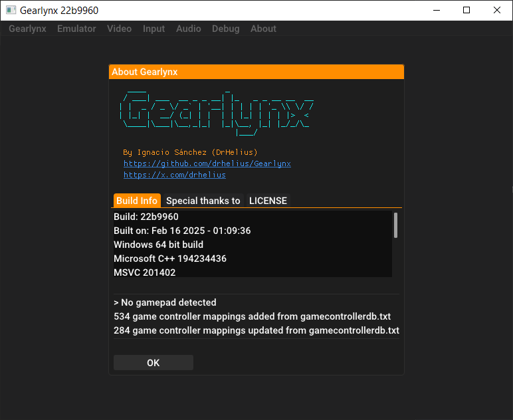Click the Gearlynx ASCII art logo
This screenshot has width=513, height=420.
[x=217, y=113]
